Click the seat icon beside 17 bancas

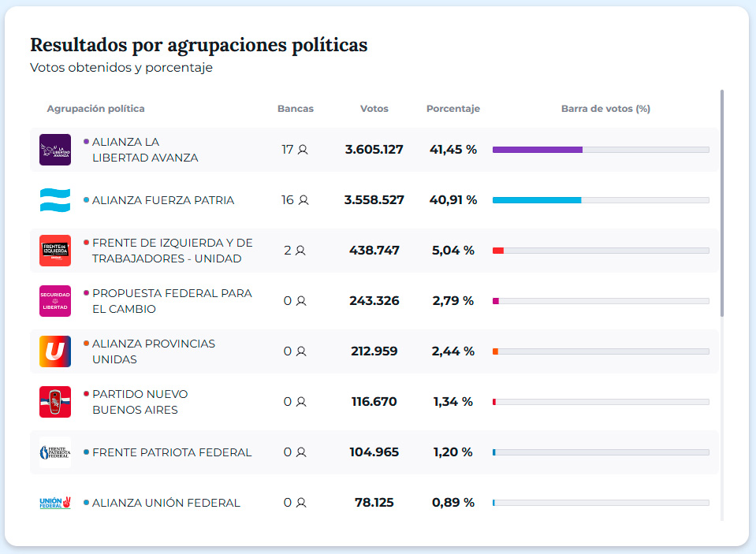click(303, 150)
